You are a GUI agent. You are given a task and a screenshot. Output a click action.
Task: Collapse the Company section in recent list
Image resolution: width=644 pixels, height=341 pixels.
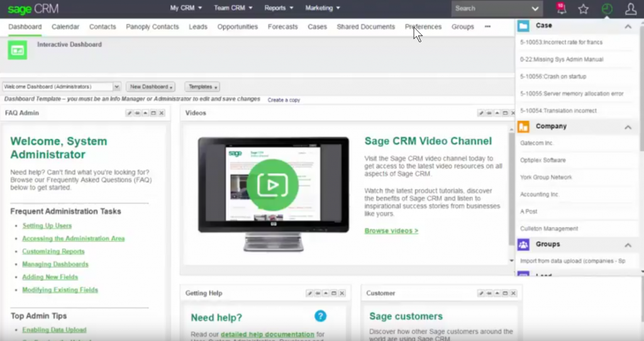point(628,127)
